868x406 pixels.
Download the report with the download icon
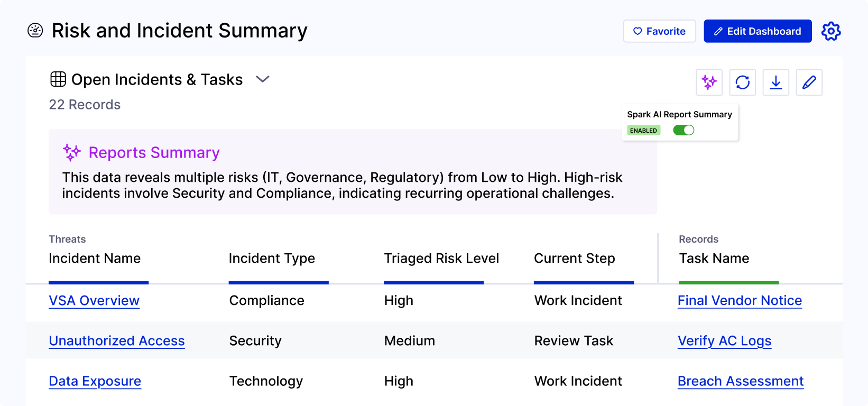click(775, 82)
